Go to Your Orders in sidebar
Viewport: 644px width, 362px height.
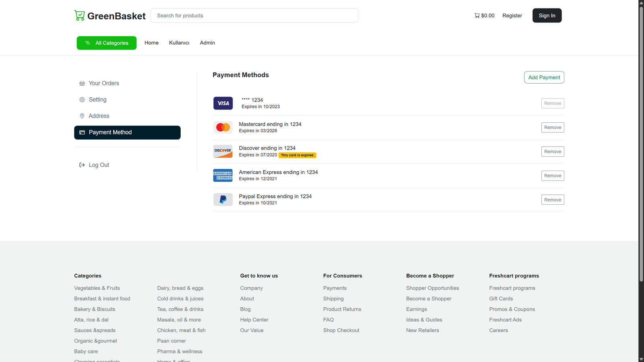(x=104, y=83)
